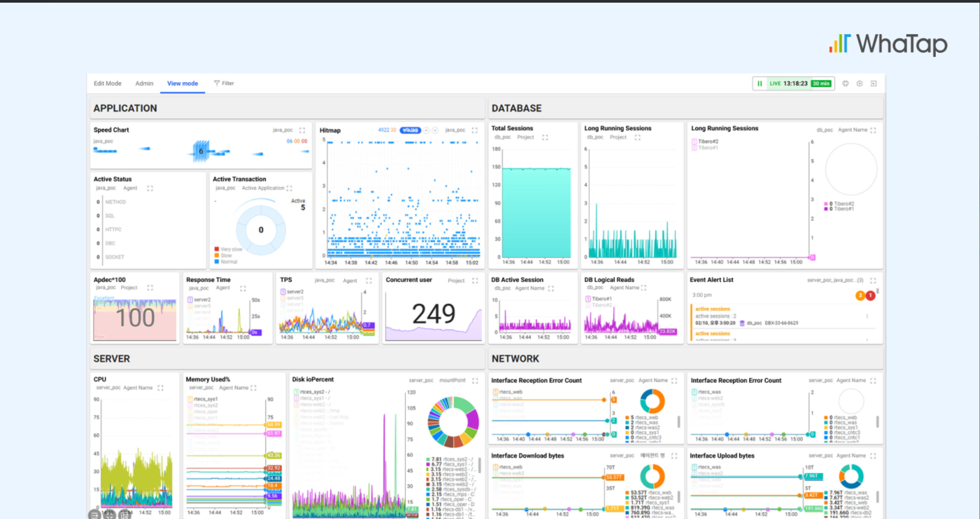This screenshot has height=519, width=980.
Task: Open the Filter option
Action: tap(224, 83)
